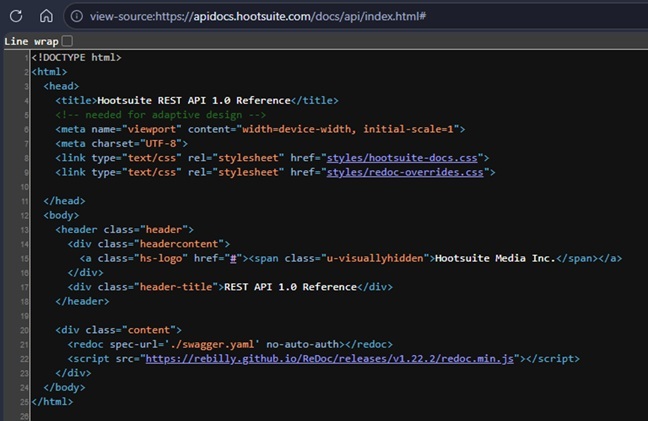The width and height of the screenshot is (648, 421).
Task: Click the <header class="header"> line
Action: click(124, 229)
